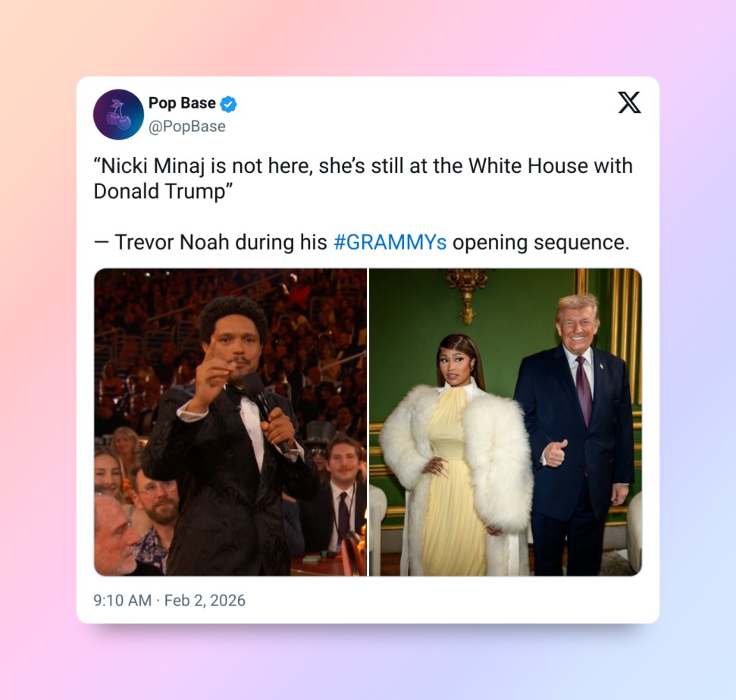Click the purple necktie on the navy suit

pyautogui.click(x=584, y=388)
